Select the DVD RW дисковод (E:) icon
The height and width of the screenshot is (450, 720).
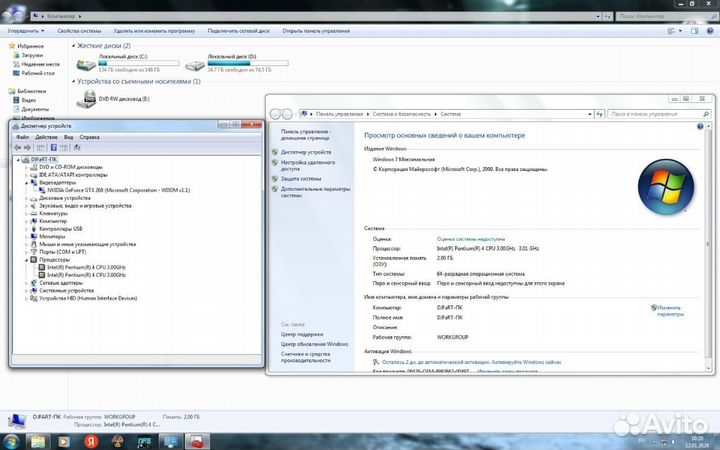coord(86,99)
